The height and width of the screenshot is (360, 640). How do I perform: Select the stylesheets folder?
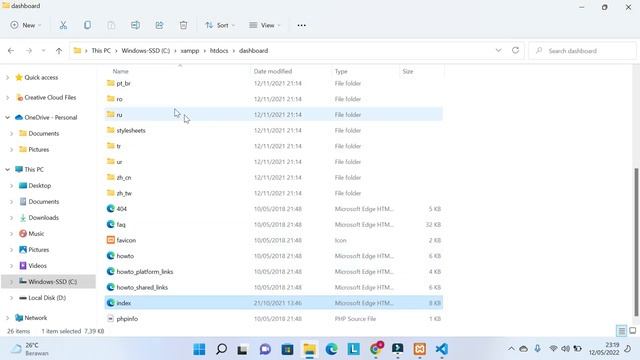point(273,130)
